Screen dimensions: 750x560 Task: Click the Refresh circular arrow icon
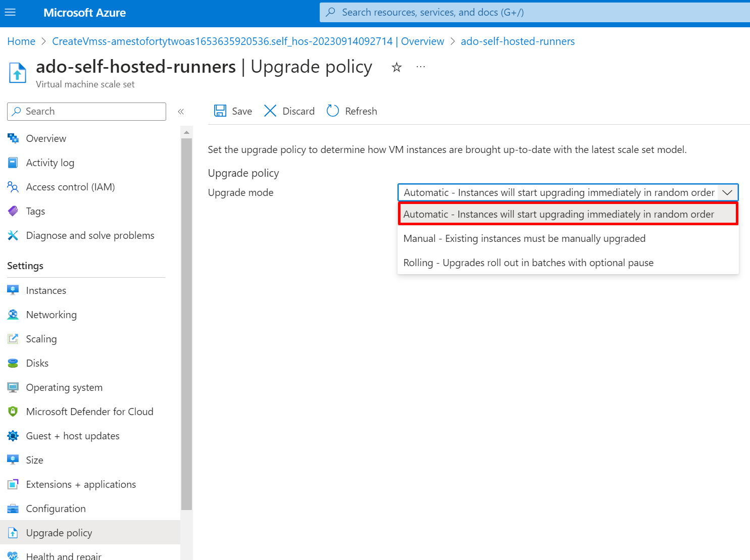click(x=333, y=111)
